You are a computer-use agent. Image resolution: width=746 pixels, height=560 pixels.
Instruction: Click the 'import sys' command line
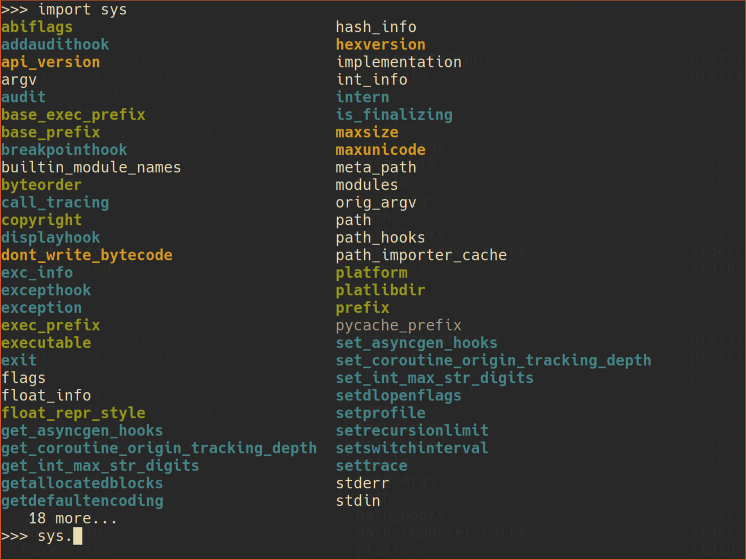(64, 10)
